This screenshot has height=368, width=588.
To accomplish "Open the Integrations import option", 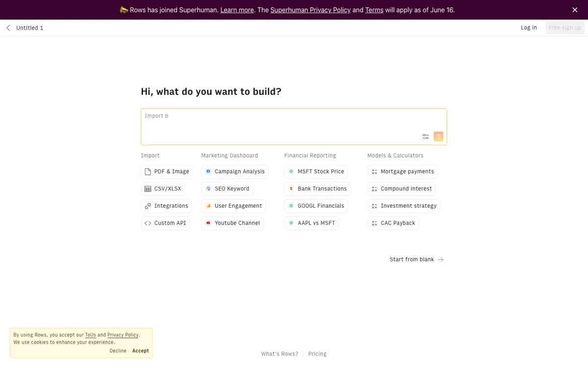I will [x=166, y=206].
